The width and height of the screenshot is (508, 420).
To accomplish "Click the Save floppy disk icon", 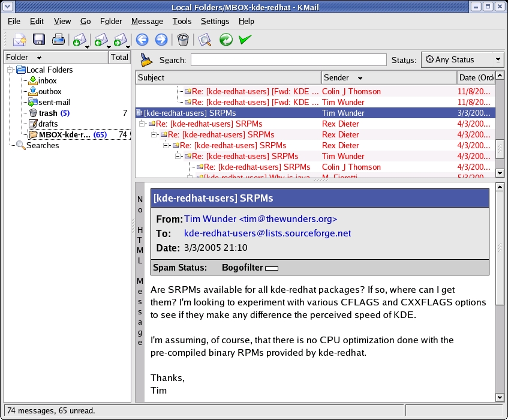I will click(39, 40).
